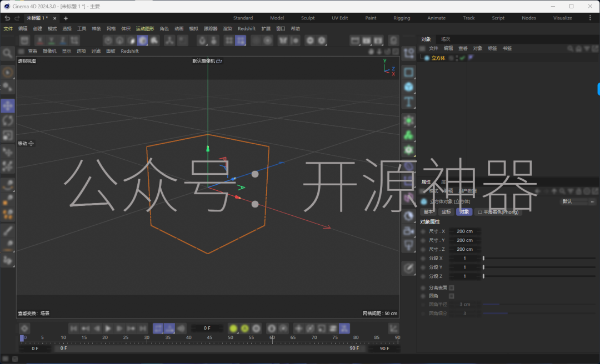
Task: Toggle the 分离表面 checkbox
Action: (x=452, y=288)
